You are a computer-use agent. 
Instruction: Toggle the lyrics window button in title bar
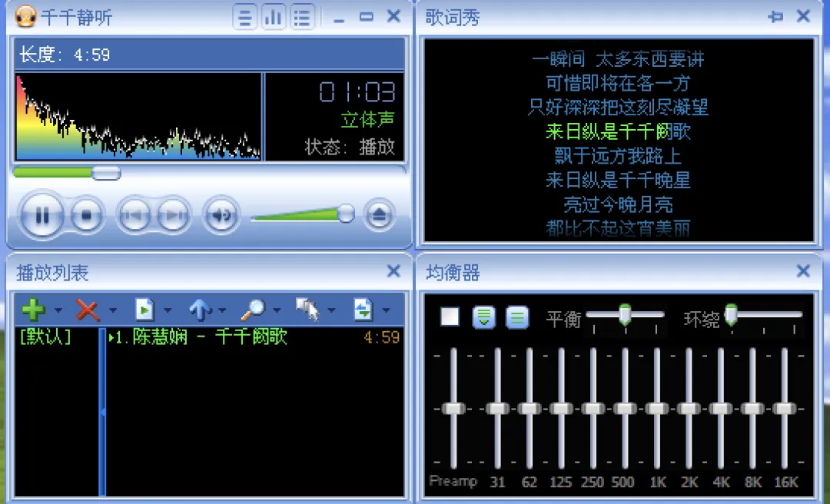coord(244,17)
